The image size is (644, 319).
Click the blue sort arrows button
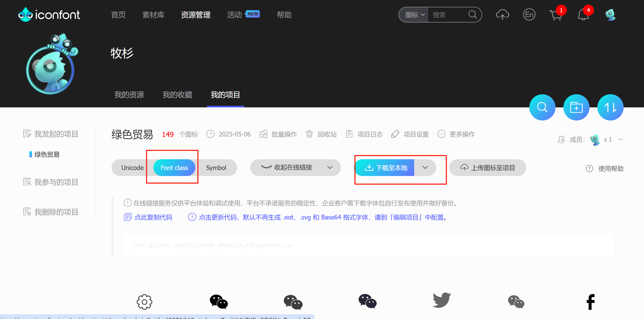pos(610,107)
